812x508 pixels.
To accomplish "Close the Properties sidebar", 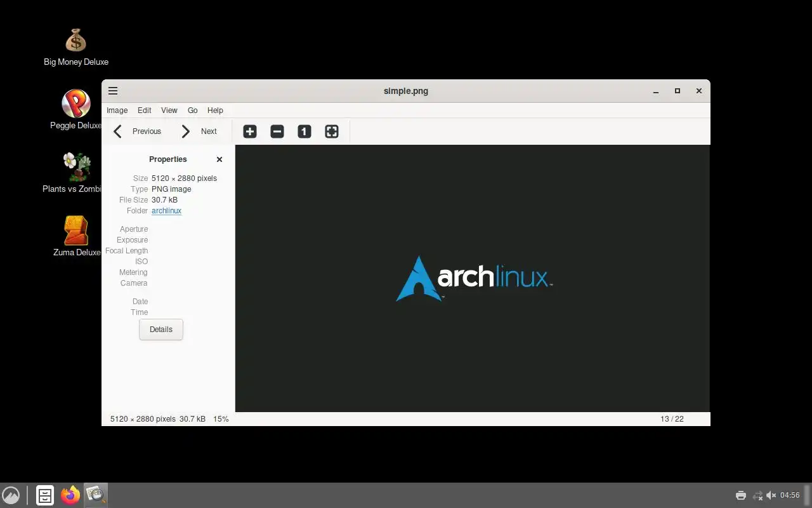I will [x=219, y=159].
